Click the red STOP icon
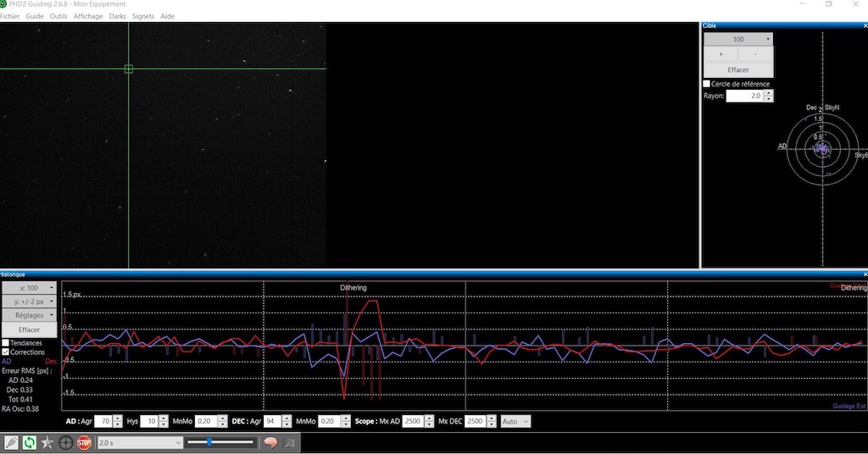The width and height of the screenshot is (868, 454). 84,442
